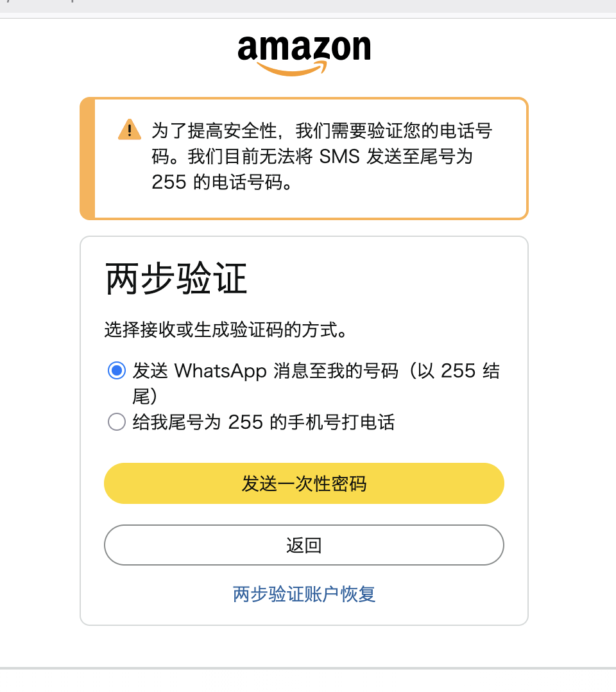The image size is (616, 692).
Task: Select the phone call radio button
Action: point(116,422)
